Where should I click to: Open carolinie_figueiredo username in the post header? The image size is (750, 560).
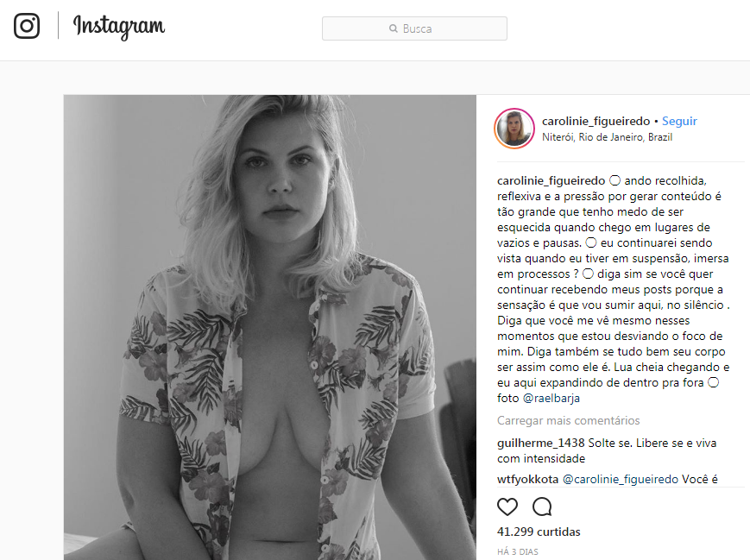pyautogui.click(x=596, y=121)
